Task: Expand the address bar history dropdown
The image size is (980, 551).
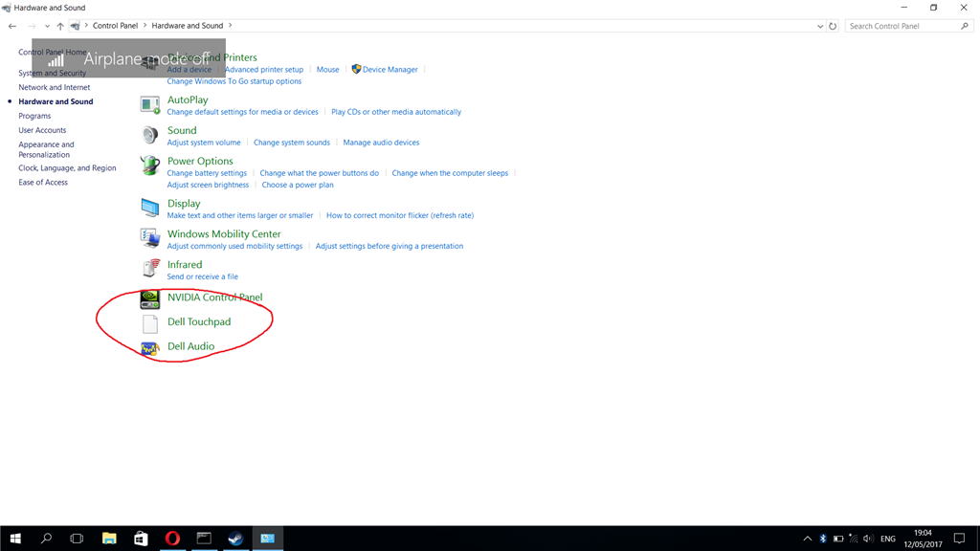Action: point(820,26)
